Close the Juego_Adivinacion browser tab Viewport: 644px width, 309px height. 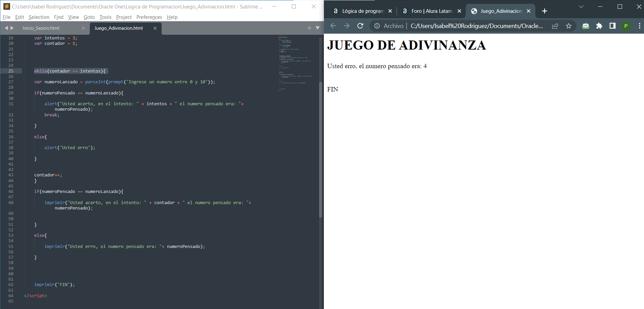[x=529, y=11]
